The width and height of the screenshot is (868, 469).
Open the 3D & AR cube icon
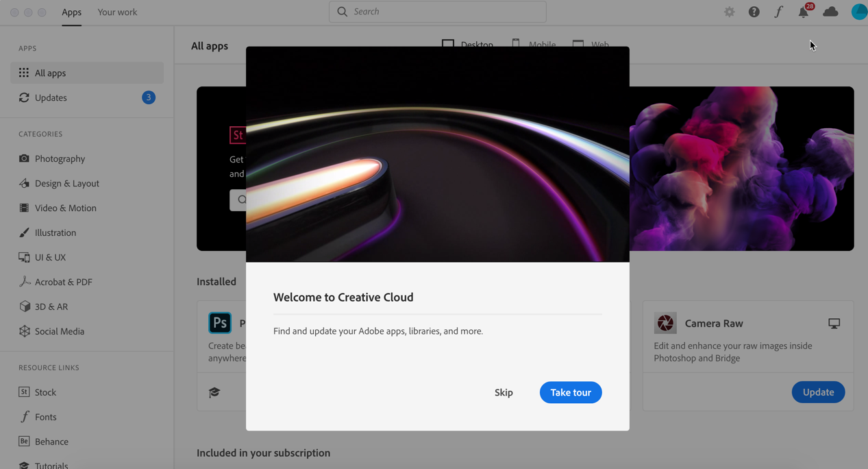click(x=24, y=306)
